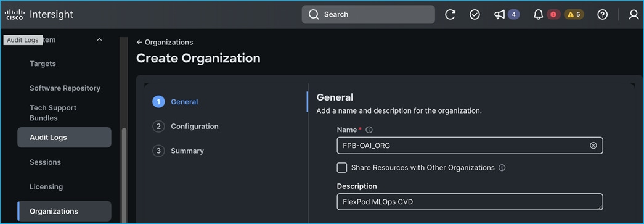Click the Search box in header
Screen dimensions: 644x224
(x=368, y=14)
